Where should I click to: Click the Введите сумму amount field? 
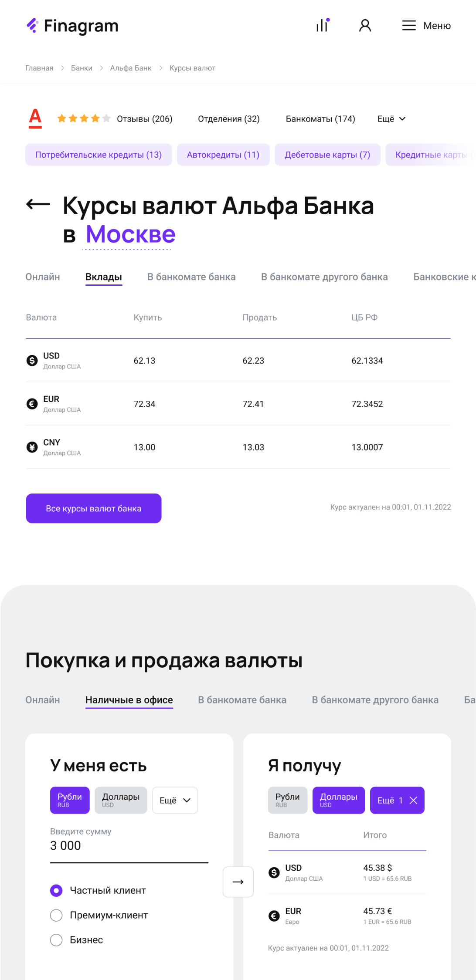[x=129, y=846]
